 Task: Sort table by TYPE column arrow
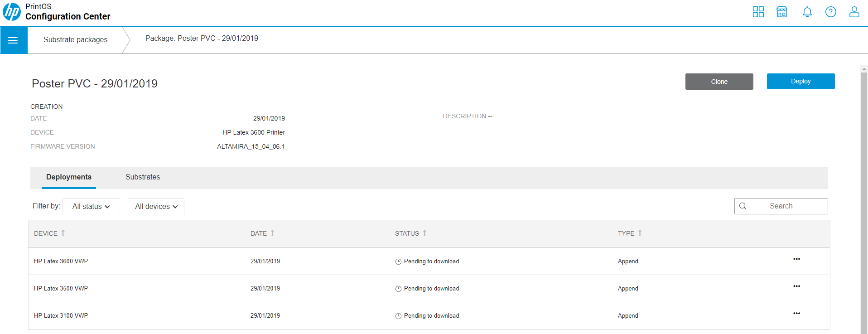pos(640,233)
